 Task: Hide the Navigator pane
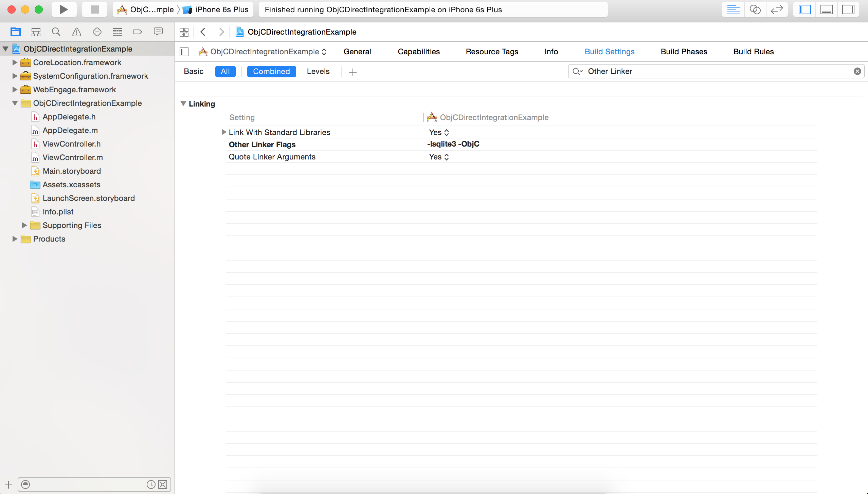804,9
